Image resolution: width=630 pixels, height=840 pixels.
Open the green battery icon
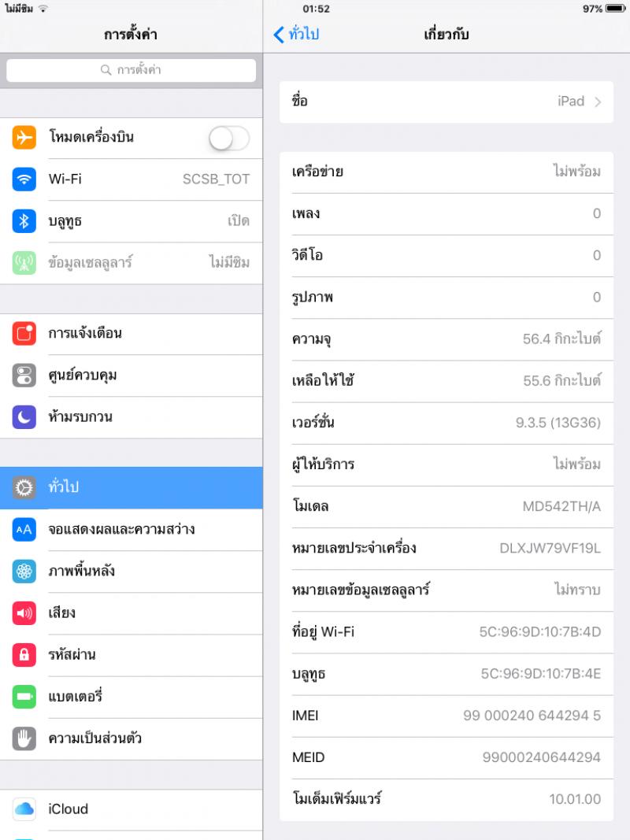(x=24, y=697)
